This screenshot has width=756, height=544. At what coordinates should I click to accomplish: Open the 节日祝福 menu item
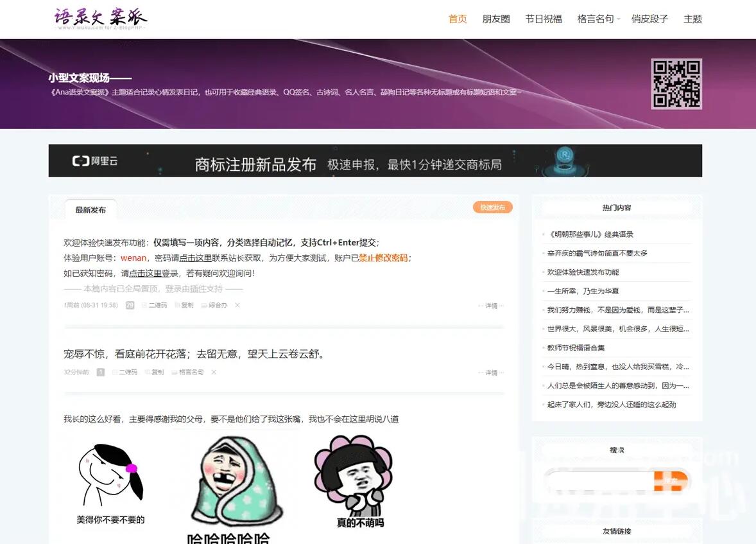tap(543, 19)
